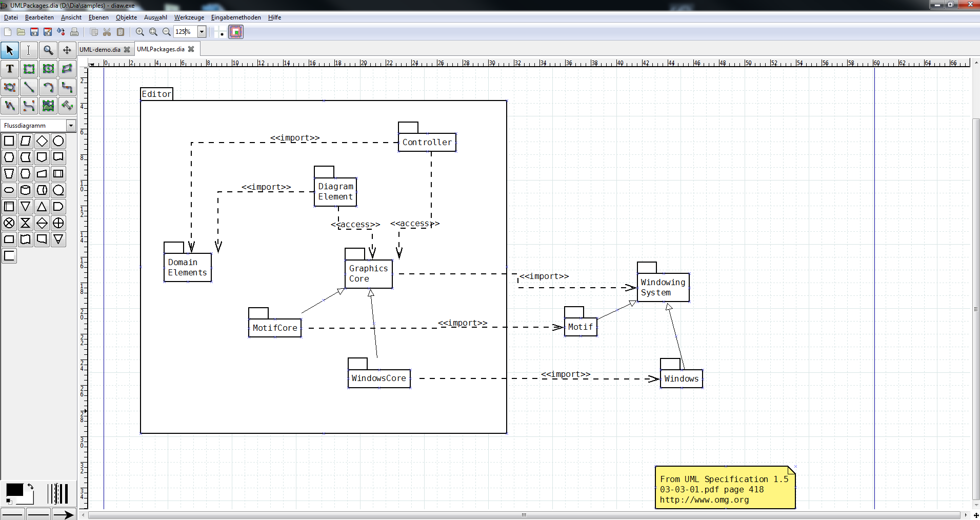Reset to default black and white colors
Image resolution: width=980 pixels, height=520 pixels.
[x=9, y=501]
